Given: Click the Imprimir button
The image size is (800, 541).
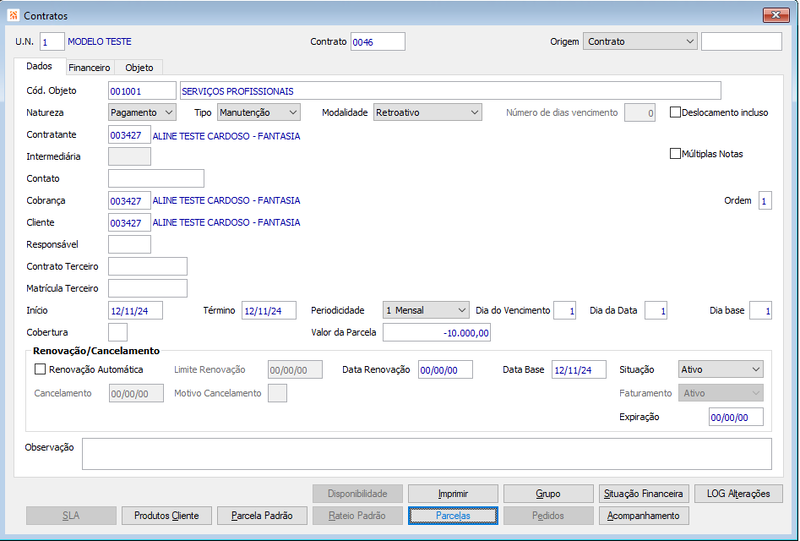Looking at the screenshot, I should coord(453,494).
